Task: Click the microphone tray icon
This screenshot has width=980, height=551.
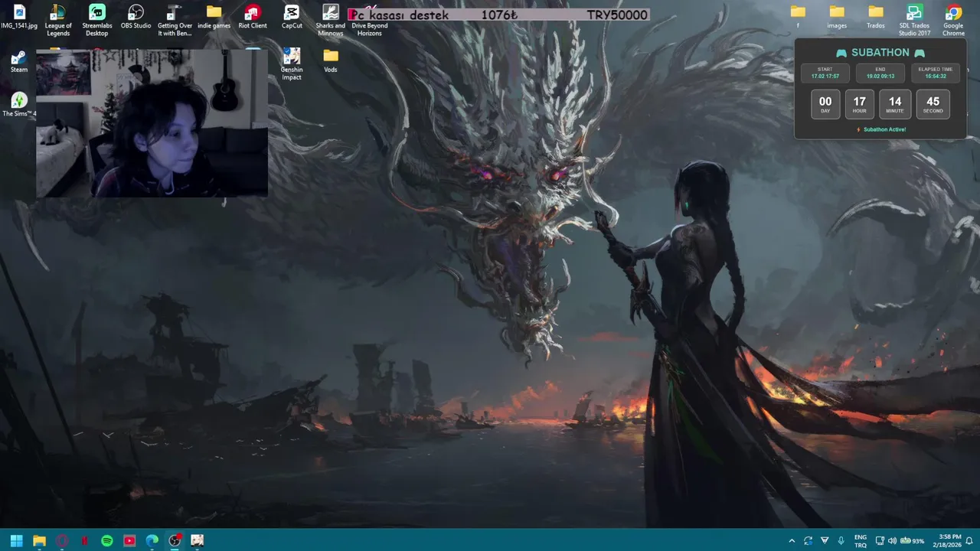Action: click(x=841, y=540)
